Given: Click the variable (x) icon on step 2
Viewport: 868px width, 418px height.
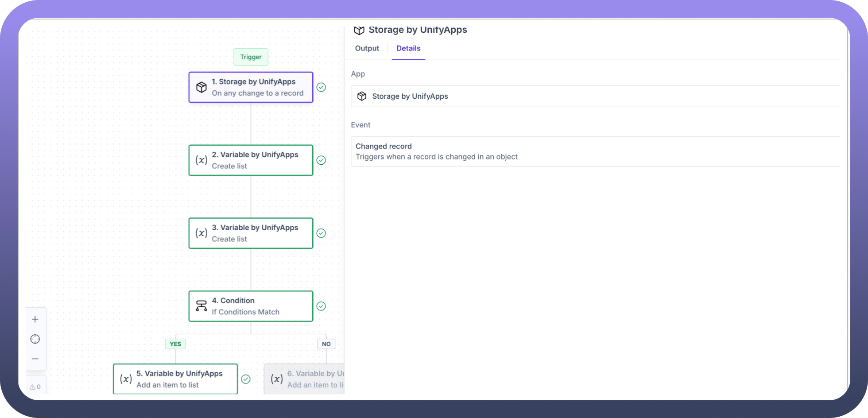Looking at the screenshot, I should pos(201,160).
